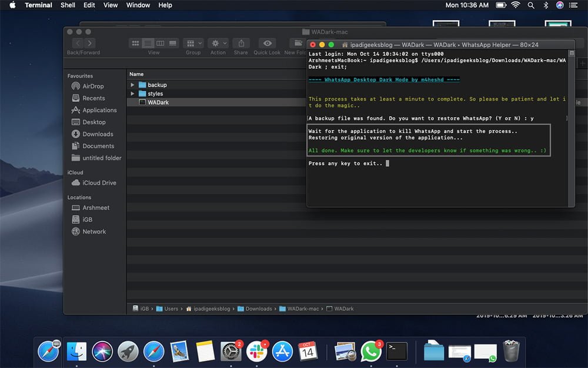Viewport: 588px width, 368px height.
Task: Click the Terminal window scrollbar
Action: pos(572,131)
